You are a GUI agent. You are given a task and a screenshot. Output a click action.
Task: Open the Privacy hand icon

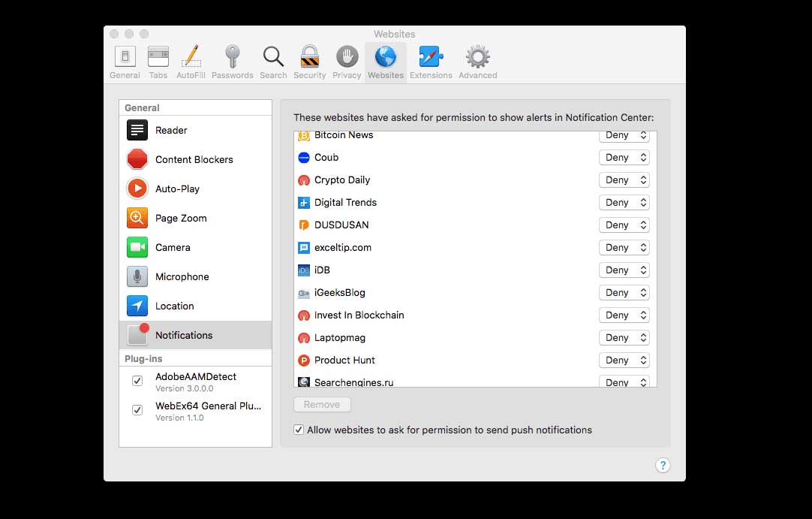click(347, 56)
